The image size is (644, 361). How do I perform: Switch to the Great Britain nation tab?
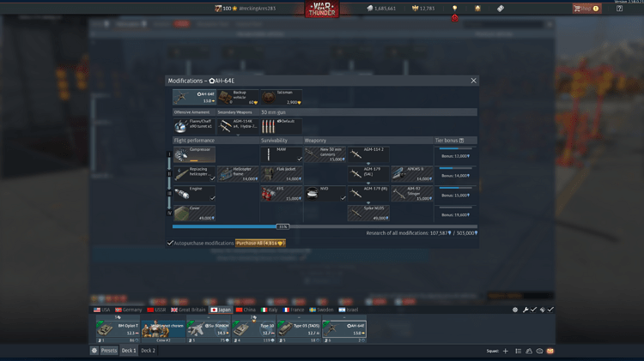coord(188,310)
